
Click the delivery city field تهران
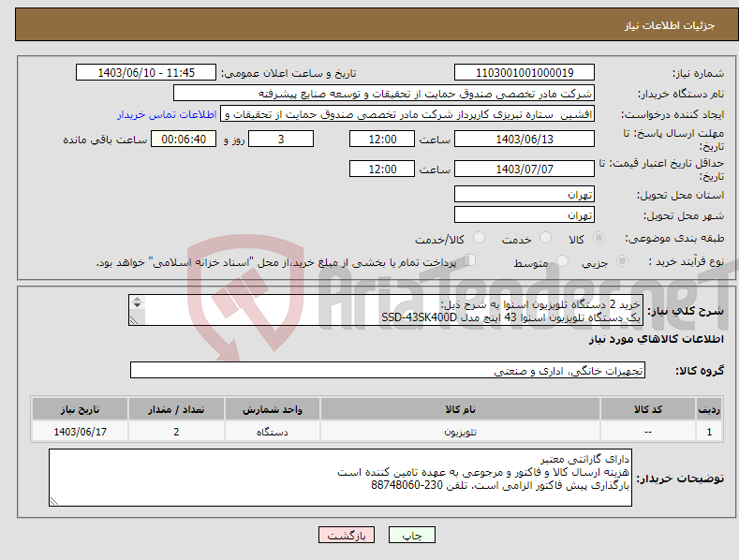[x=525, y=215]
